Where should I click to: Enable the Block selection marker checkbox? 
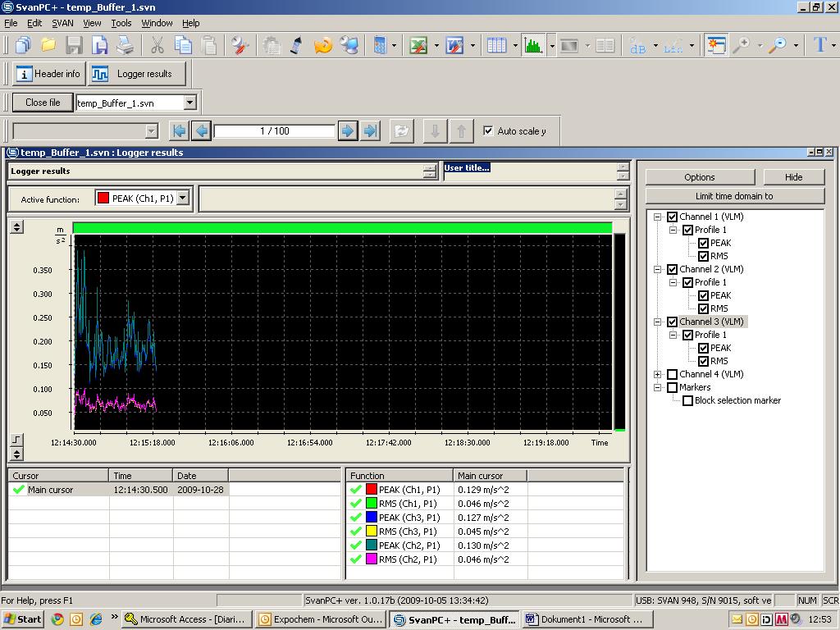[x=688, y=400]
